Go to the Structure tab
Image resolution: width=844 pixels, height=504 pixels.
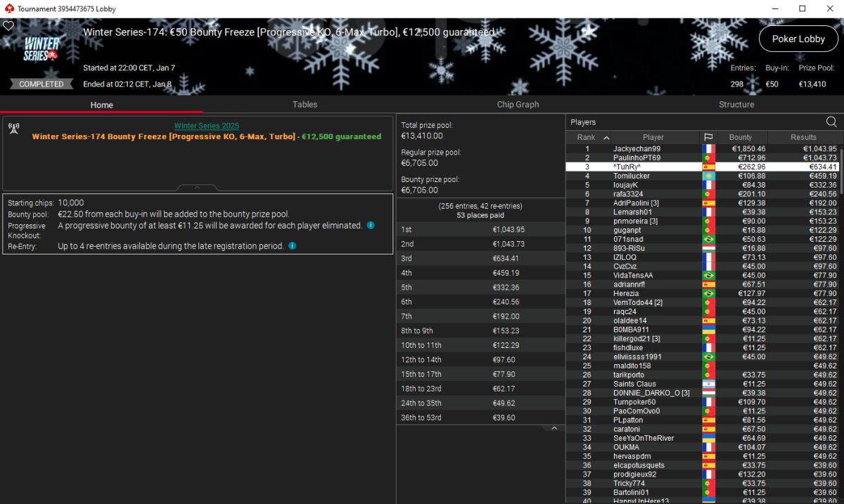[736, 105]
